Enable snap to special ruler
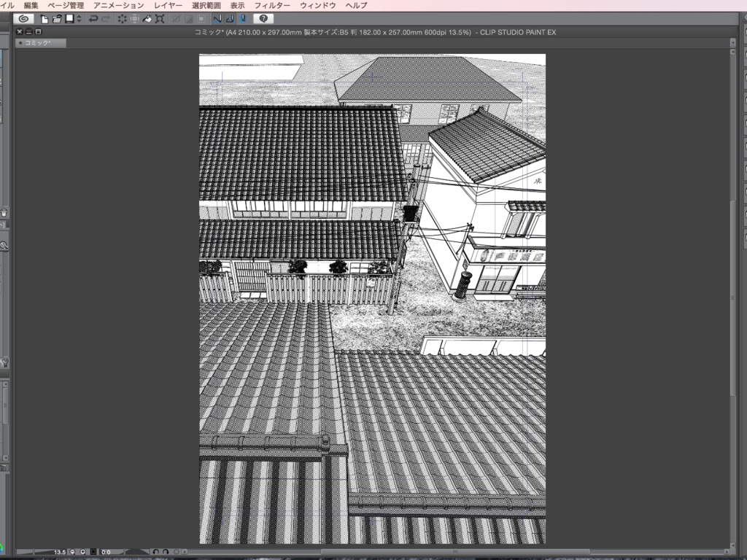The width and height of the screenshot is (747, 560). pyautogui.click(x=231, y=19)
